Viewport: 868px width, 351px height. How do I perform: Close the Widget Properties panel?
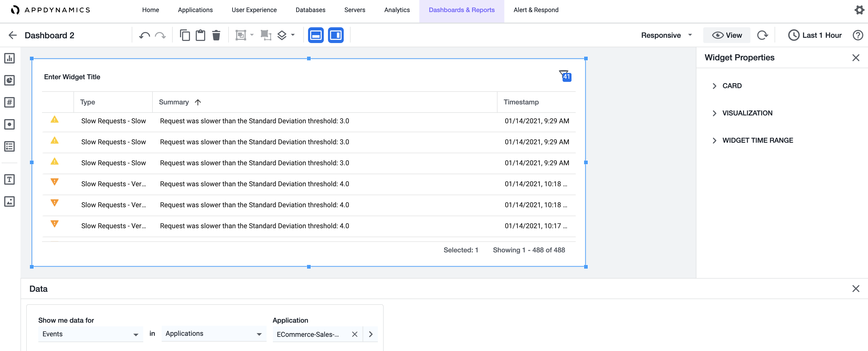tap(855, 58)
